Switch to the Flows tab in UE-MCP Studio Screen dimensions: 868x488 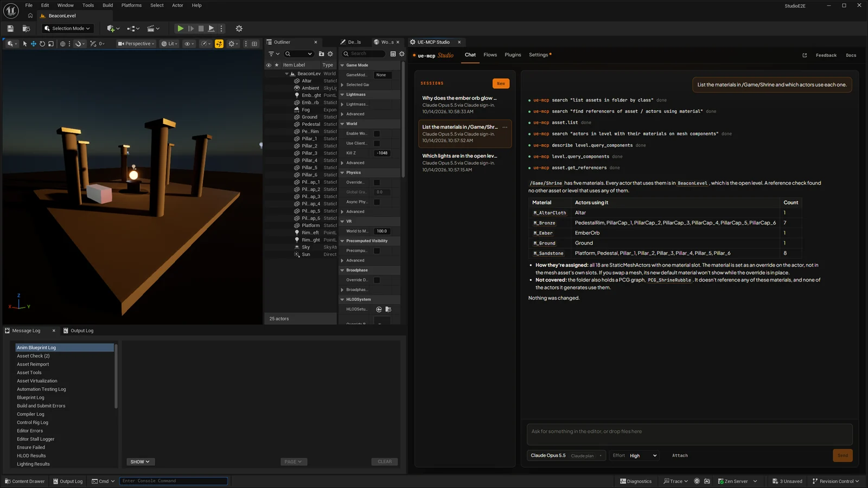[490, 55]
